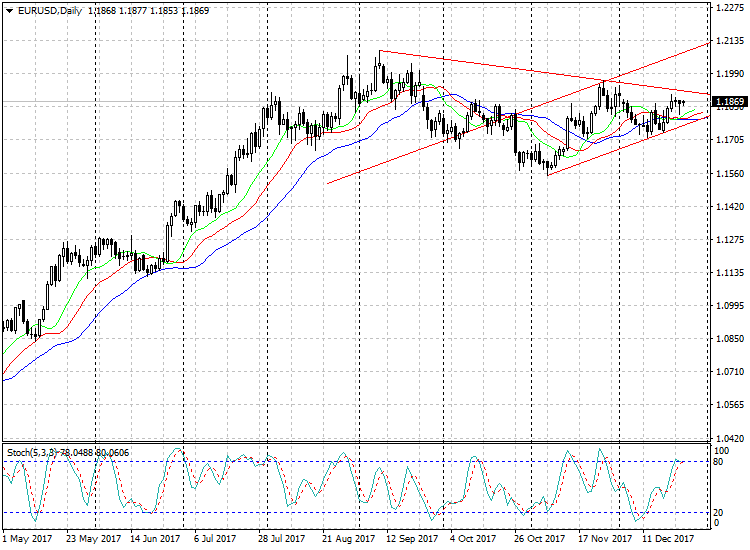Click the 1 May 2017 date label
The height and width of the screenshot is (550, 750).
[27, 539]
